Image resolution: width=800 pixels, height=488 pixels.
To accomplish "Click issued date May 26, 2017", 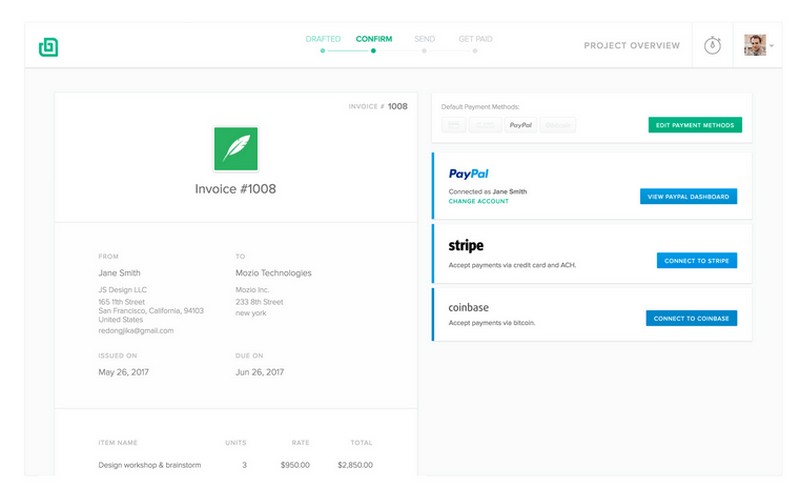I will tap(123, 372).
